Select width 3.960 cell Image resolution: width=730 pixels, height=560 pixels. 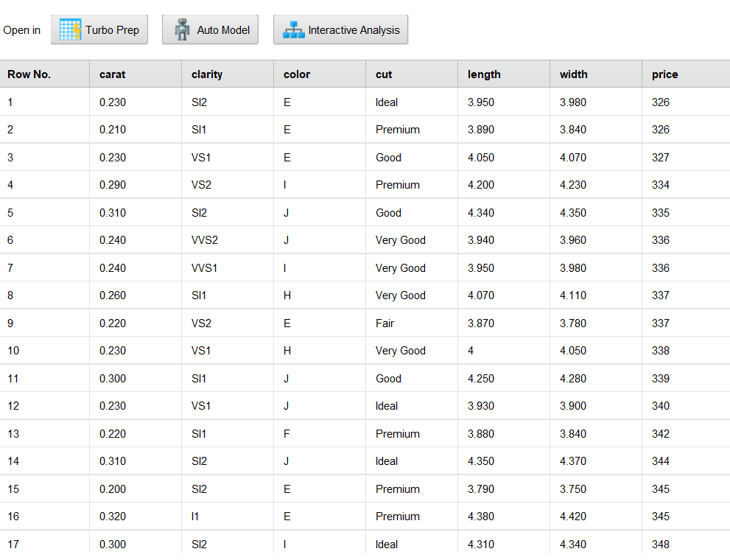tap(596, 240)
